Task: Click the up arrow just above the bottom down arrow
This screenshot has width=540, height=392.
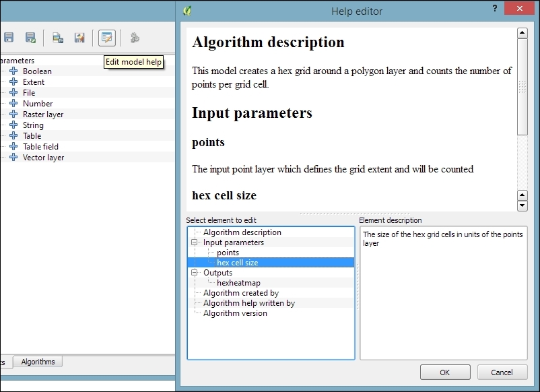Action: pyautogui.click(x=522, y=195)
